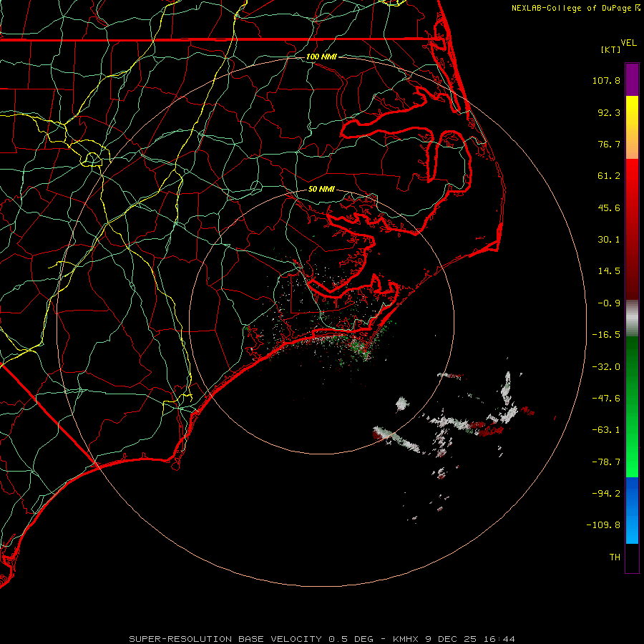Select the 107.8 scale value
The image size is (644, 644).
(x=606, y=80)
